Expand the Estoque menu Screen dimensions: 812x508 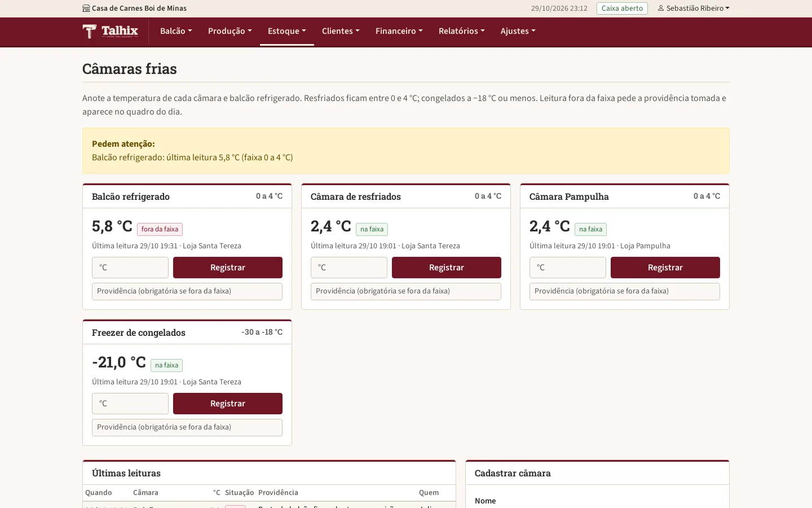(287, 31)
